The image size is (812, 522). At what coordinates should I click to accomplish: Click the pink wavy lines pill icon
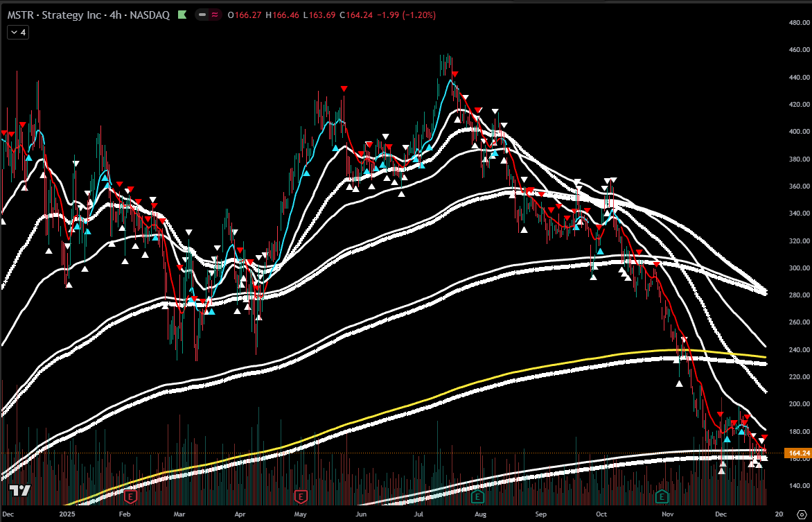point(215,15)
